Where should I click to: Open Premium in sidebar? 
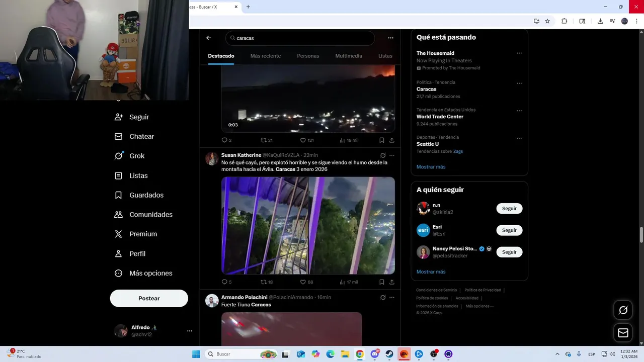click(136, 234)
